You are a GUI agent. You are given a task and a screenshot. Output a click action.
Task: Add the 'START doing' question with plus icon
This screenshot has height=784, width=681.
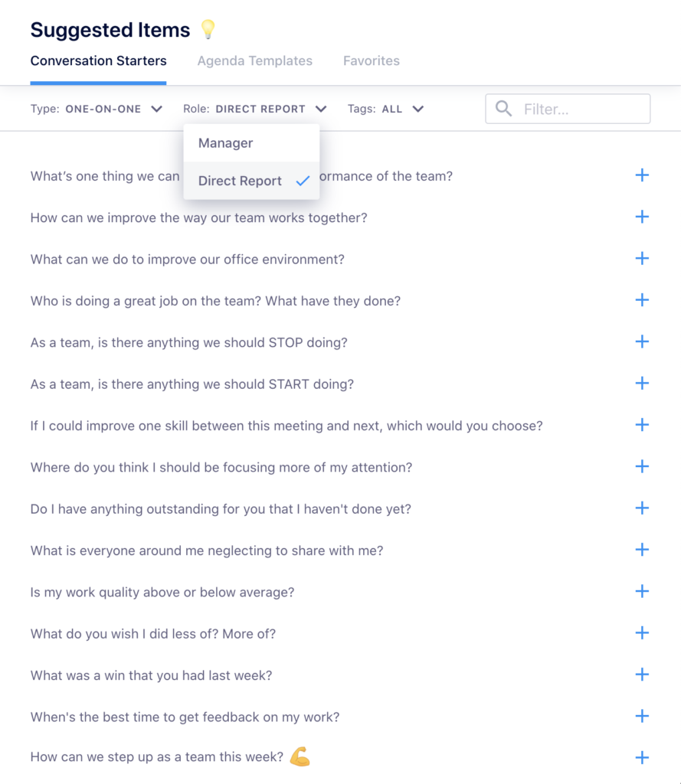[642, 384]
